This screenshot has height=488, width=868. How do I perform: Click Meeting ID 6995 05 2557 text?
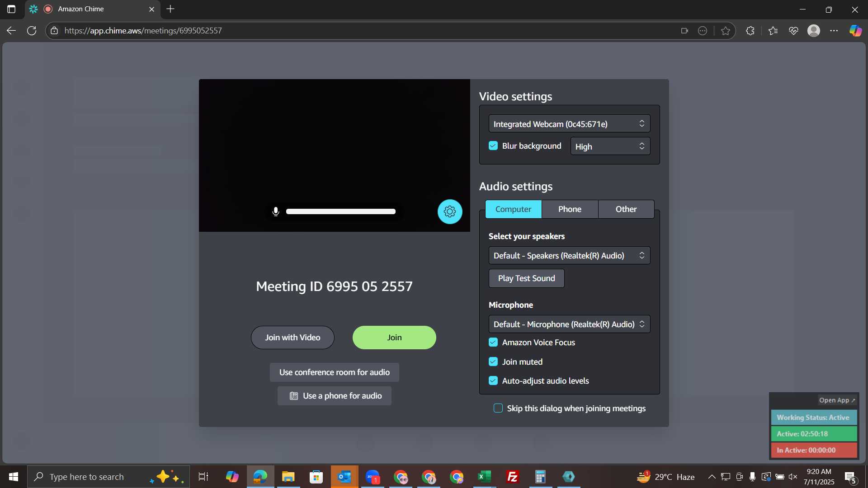click(334, 286)
